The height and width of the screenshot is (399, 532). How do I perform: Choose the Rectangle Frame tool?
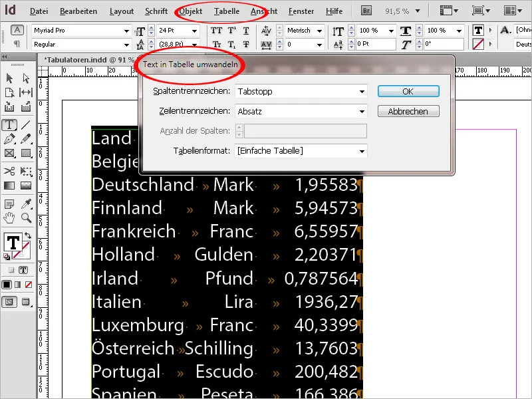(x=9, y=154)
